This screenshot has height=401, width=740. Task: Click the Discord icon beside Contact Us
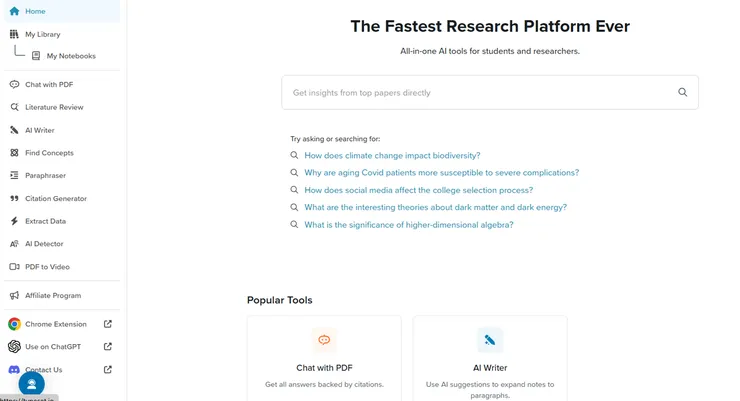pos(14,369)
